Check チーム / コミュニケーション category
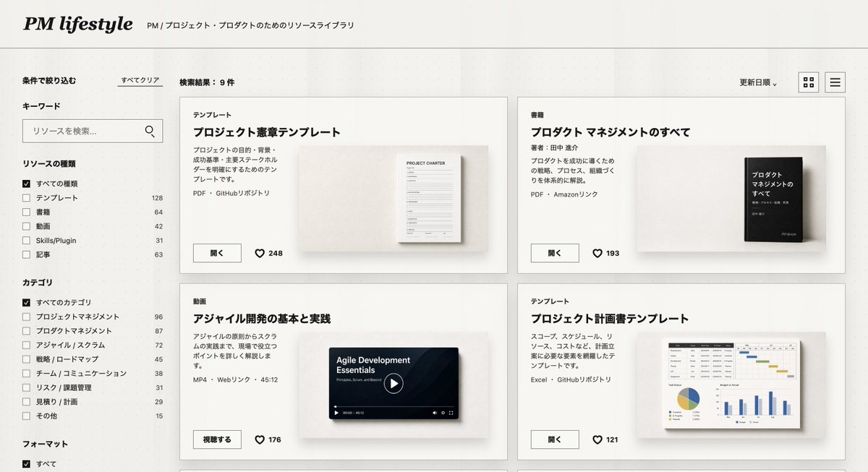Image resolution: width=868 pixels, height=472 pixels. pos(27,373)
